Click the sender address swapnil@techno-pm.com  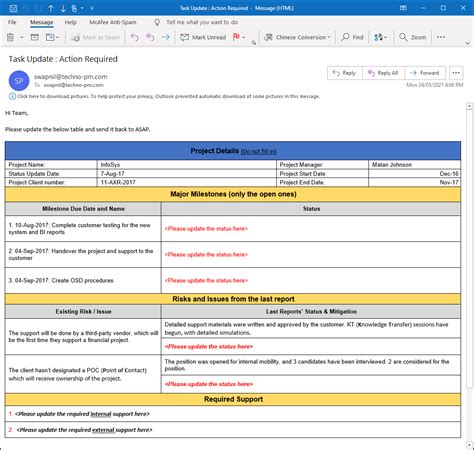[71, 77]
